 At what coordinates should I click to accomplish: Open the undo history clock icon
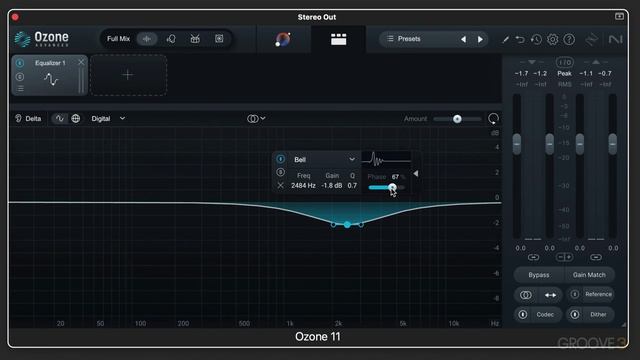(x=536, y=39)
